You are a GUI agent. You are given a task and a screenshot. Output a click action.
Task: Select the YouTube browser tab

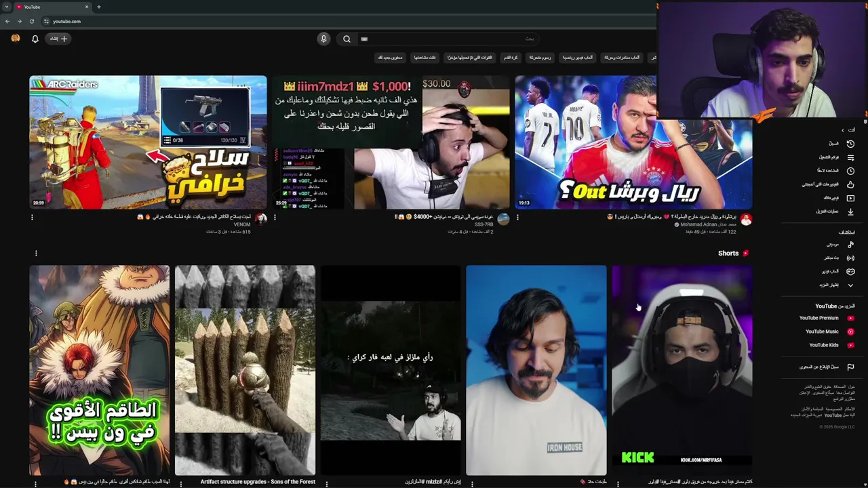click(52, 7)
